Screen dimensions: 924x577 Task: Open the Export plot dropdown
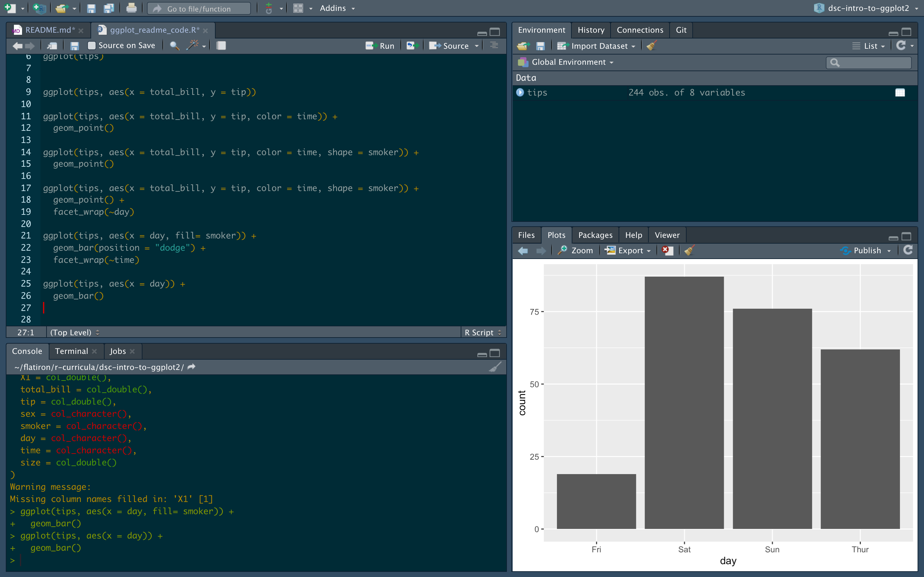click(628, 250)
